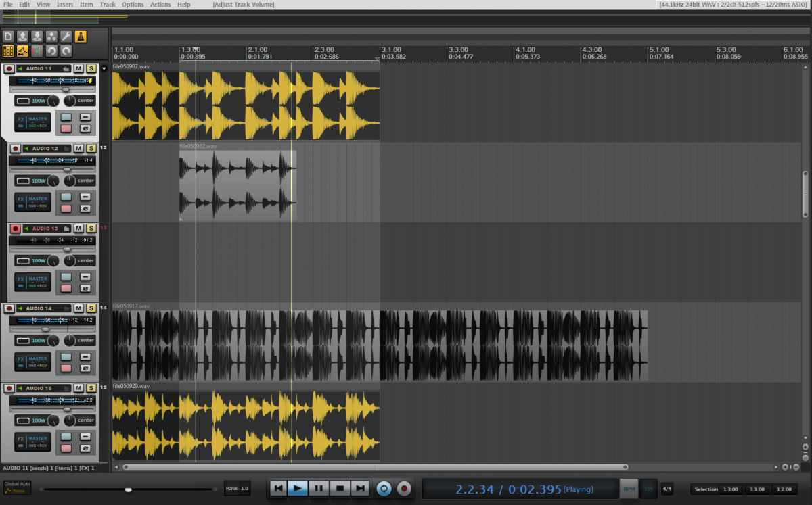Click the Redo arrow in toolbar

click(66, 51)
